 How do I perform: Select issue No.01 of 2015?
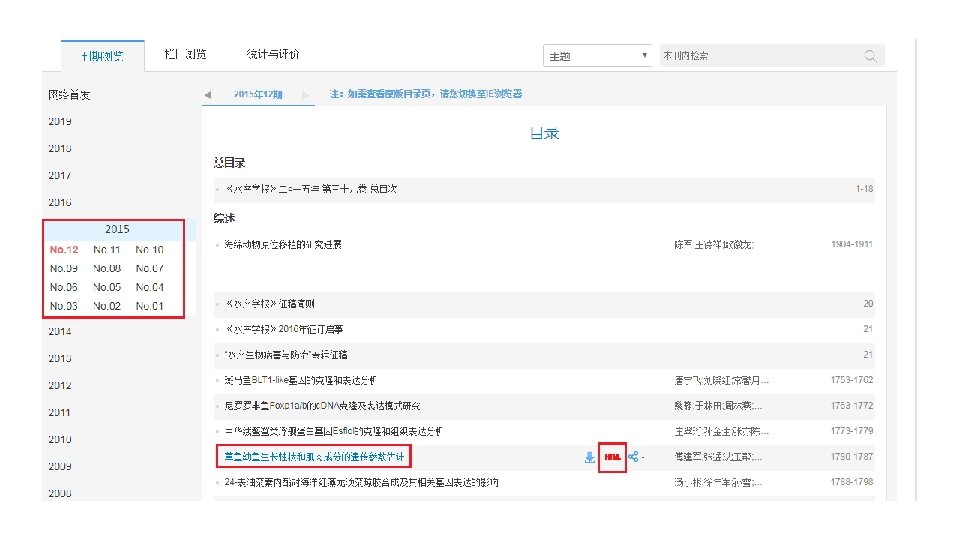[x=149, y=306]
